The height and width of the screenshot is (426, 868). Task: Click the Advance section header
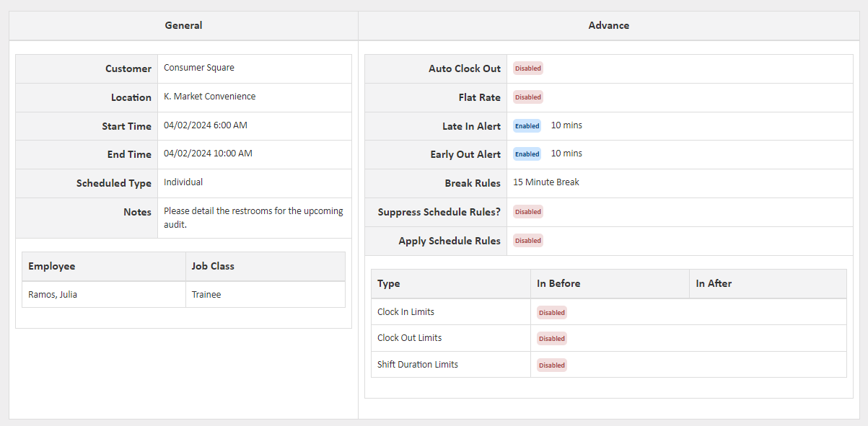click(x=608, y=25)
